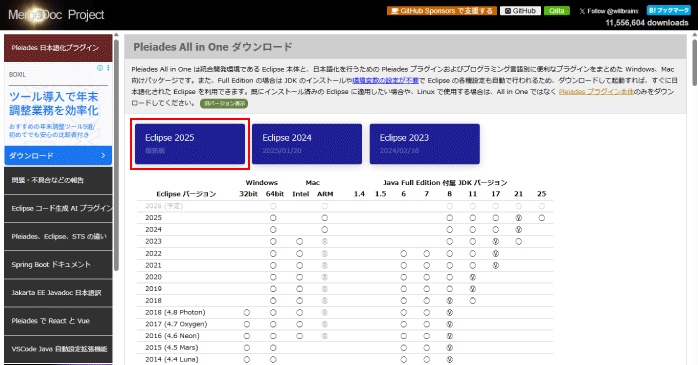698x365 pixels.
Task: Select Eclipse 2025 row JDK 21 circle
Action: (519, 218)
